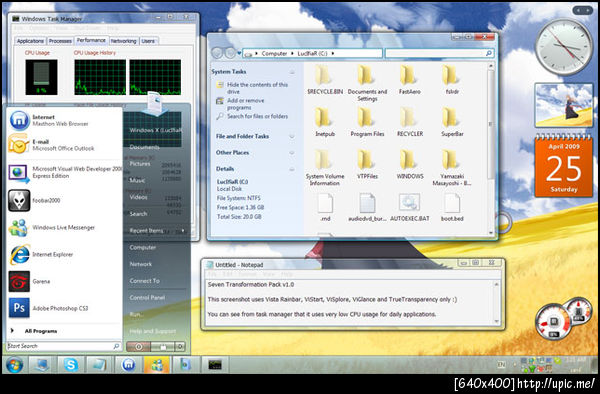Collapse the System Tasks section
Screen dimensions: 600x394
[x=292, y=72]
